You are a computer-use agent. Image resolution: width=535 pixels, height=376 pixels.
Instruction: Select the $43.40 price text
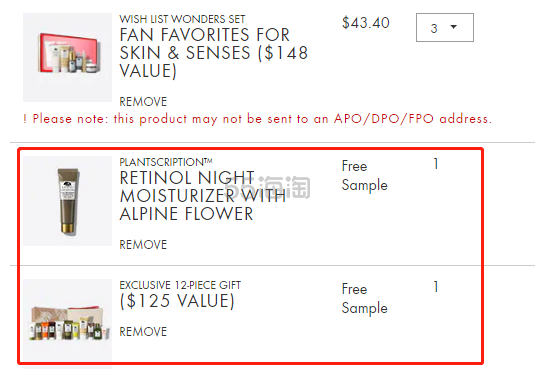pos(365,23)
